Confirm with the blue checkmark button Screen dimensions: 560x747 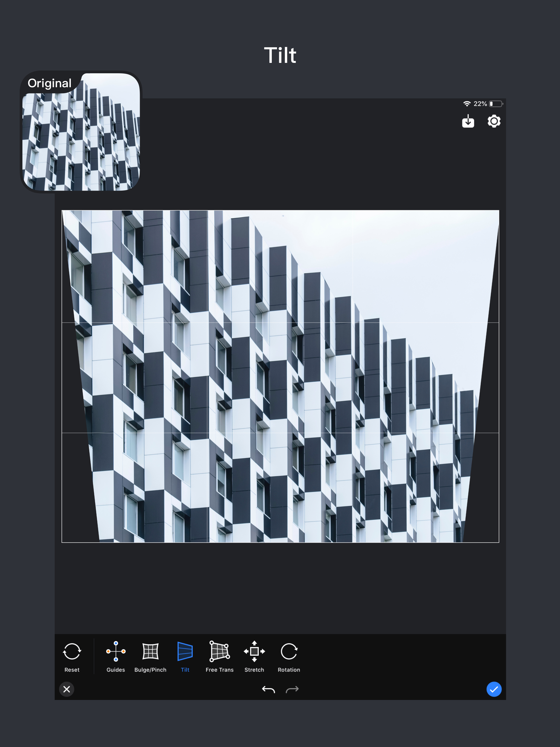click(494, 689)
